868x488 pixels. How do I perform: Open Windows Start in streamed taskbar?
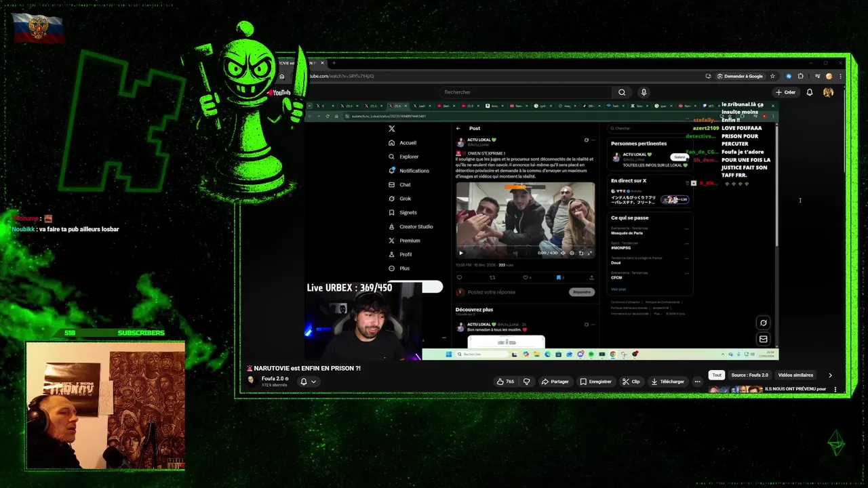(x=449, y=354)
